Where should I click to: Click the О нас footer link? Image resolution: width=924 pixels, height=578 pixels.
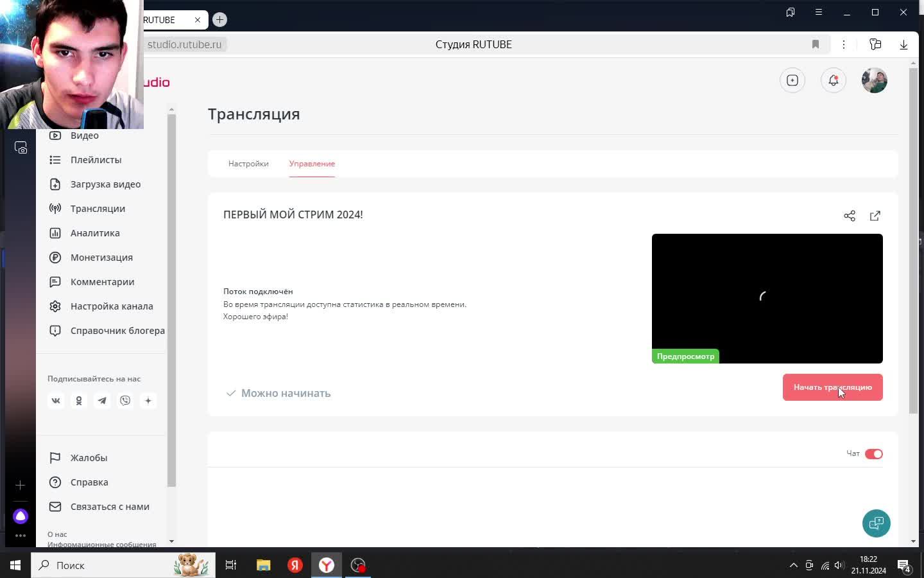coord(57,534)
